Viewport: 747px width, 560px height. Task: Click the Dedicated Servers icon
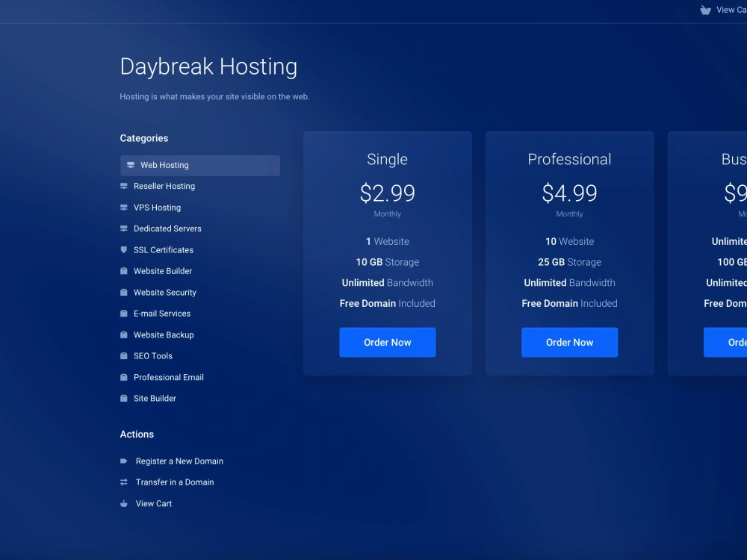tap(124, 228)
